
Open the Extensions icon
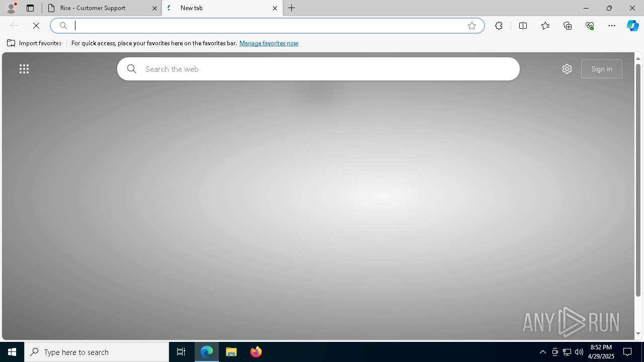(x=499, y=26)
